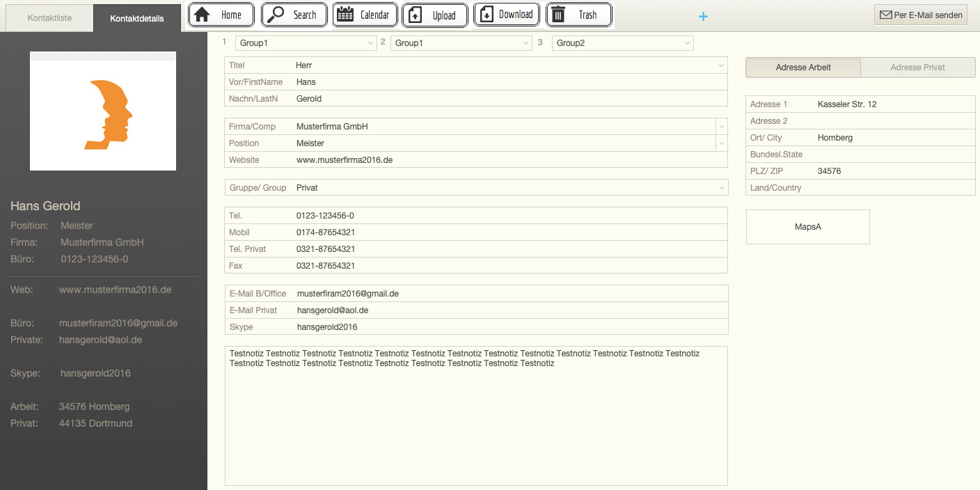Click the empty Land/Country field

860,188
